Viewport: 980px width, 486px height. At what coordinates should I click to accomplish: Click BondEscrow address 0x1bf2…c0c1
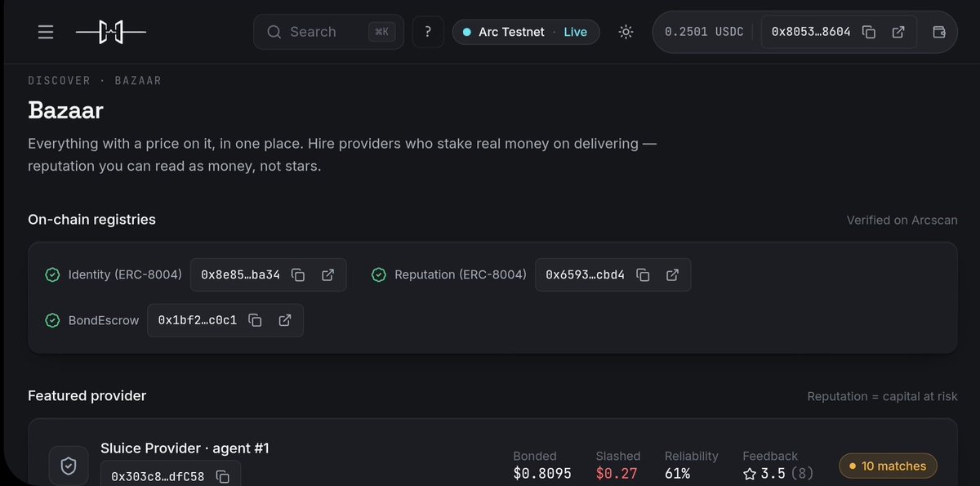pyautogui.click(x=197, y=320)
